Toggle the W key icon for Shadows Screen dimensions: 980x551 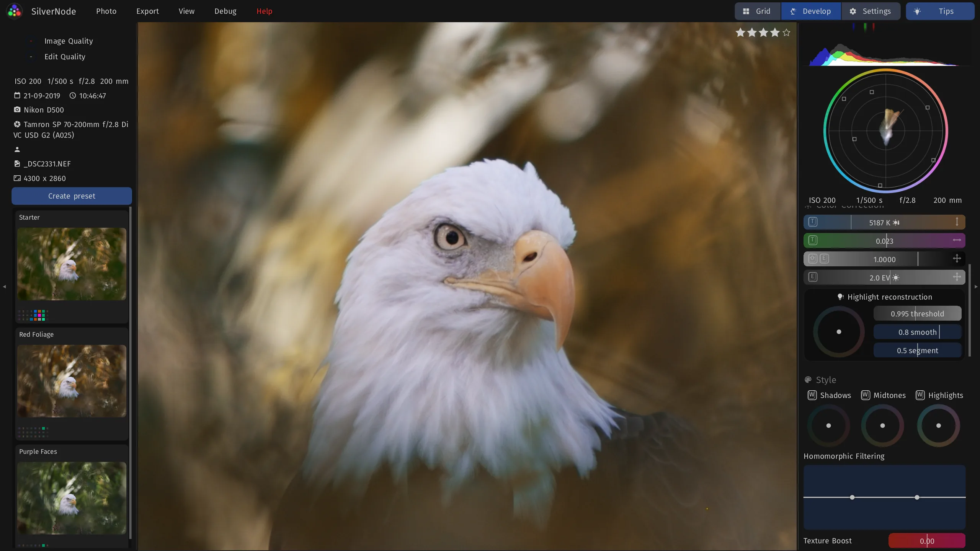click(x=812, y=395)
